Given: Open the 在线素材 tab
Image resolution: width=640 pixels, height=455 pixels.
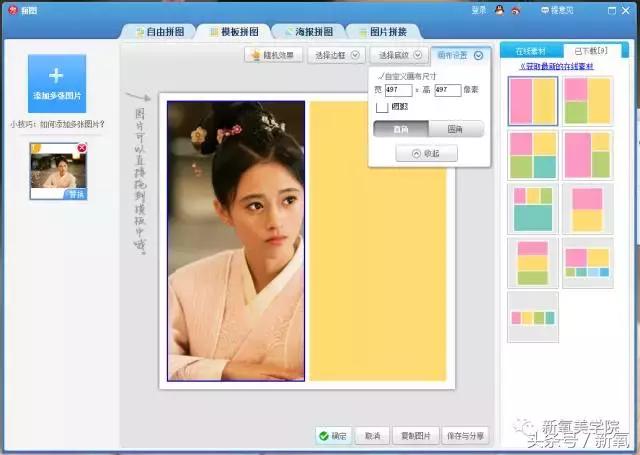Looking at the screenshot, I should point(531,51).
